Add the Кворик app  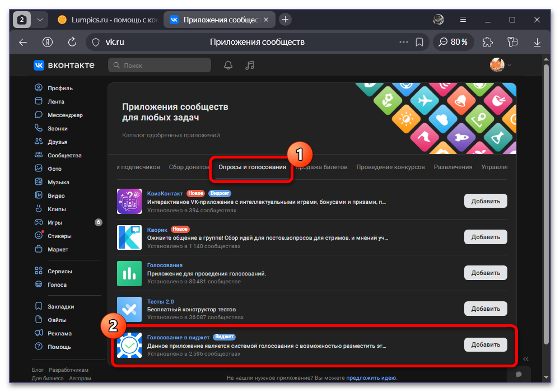(486, 237)
